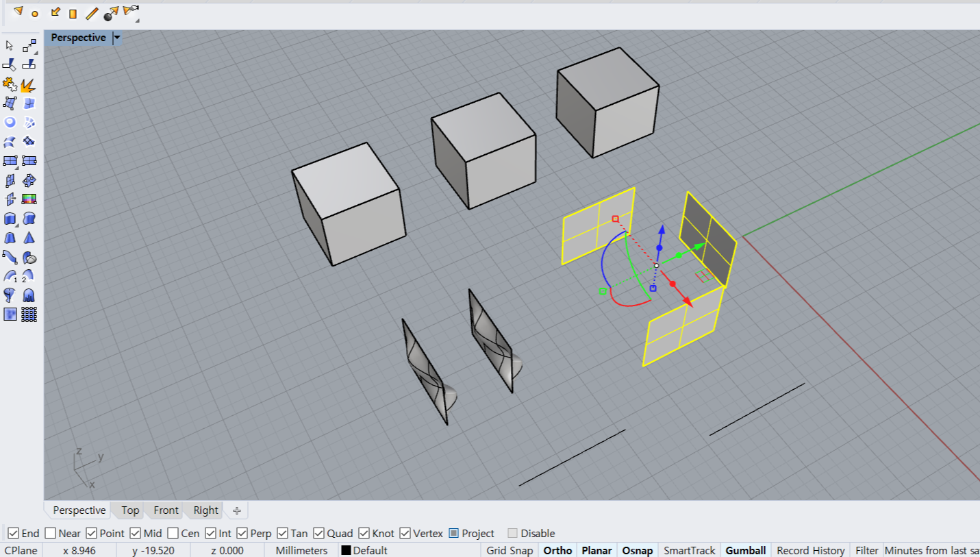Enable SmartTrack in status bar

(x=689, y=550)
